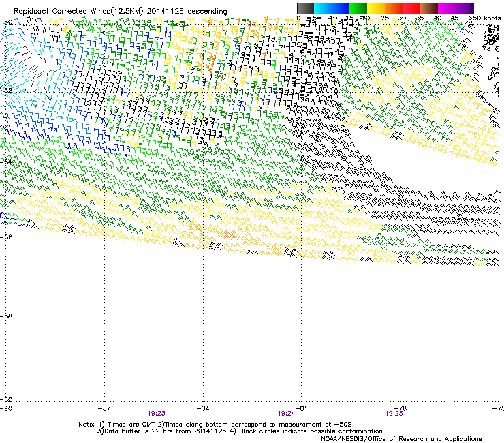
Task: Click the '45' legend tick label
Action: [454, 18]
